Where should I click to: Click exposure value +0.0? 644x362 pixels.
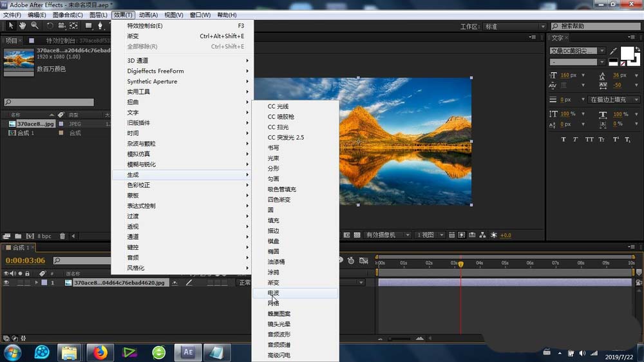pyautogui.click(x=506, y=236)
